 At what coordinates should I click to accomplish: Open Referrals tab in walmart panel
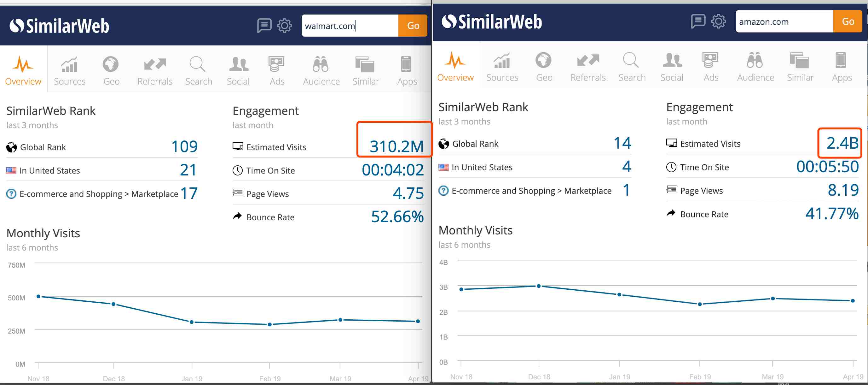pos(155,70)
